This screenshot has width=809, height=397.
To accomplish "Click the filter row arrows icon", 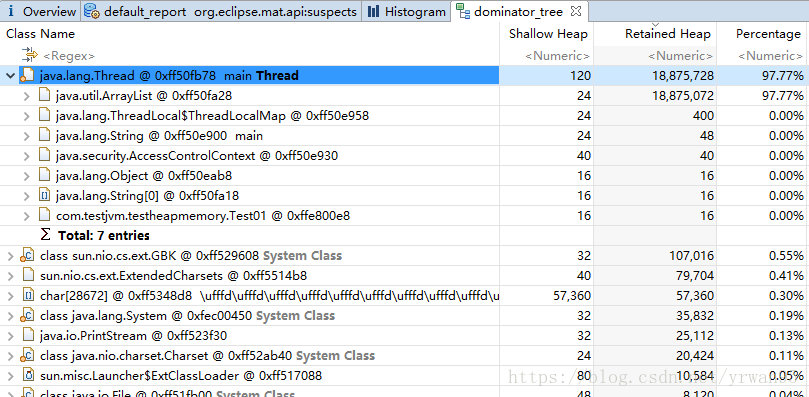I will tap(30, 55).
